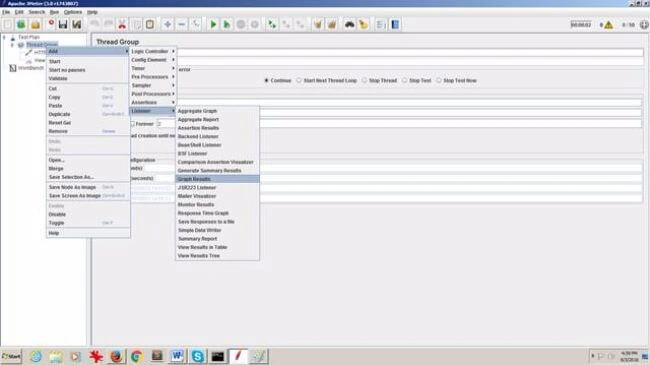
Task: Expand the Assertions submenu
Action: click(x=153, y=102)
